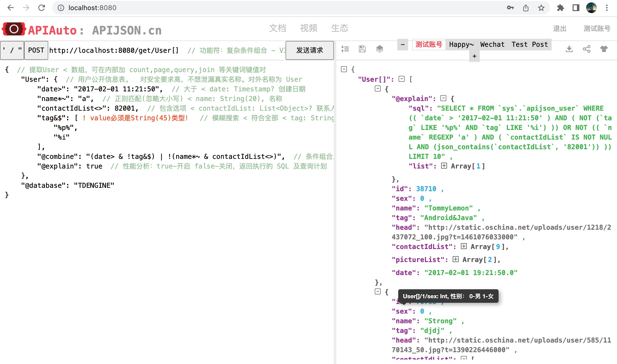
Task: Switch to the Wechat account tab
Action: pos(492,44)
